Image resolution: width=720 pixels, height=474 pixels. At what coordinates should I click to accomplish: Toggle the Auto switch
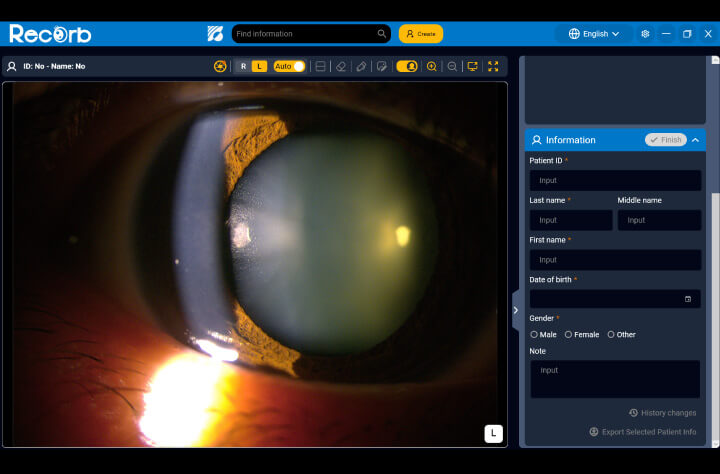[289, 66]
